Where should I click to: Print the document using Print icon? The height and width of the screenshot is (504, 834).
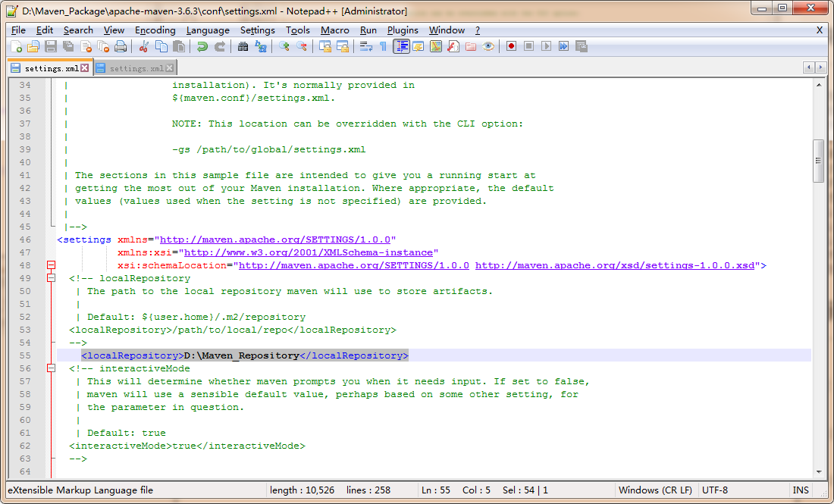[x=121, y=47]
